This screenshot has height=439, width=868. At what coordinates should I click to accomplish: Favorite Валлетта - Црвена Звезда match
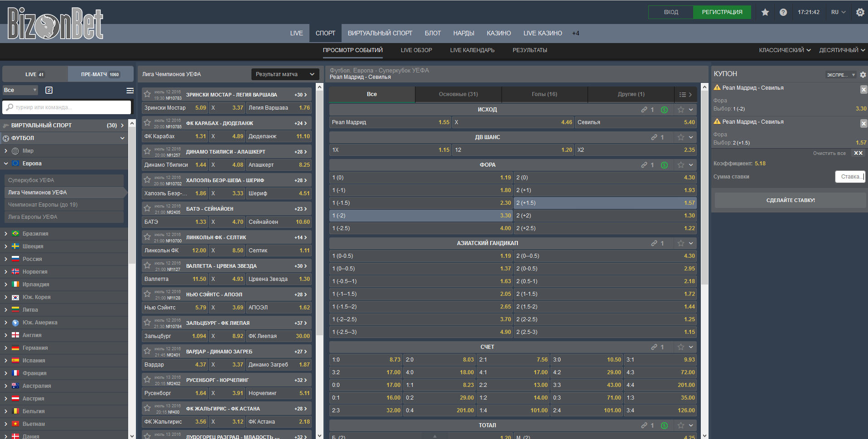[x=147, y=265]
